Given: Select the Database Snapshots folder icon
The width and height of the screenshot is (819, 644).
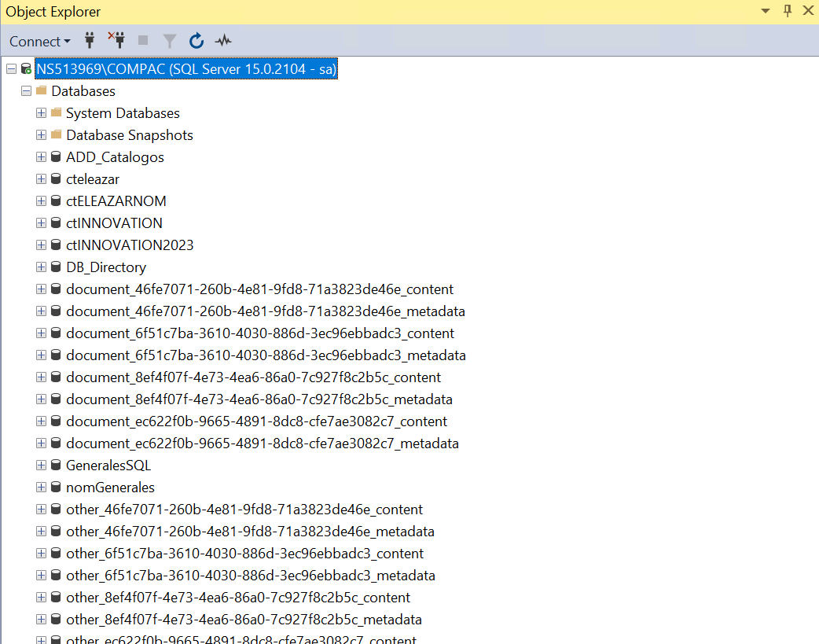Looking at the screenshot, I should click(x=57, y=134).
